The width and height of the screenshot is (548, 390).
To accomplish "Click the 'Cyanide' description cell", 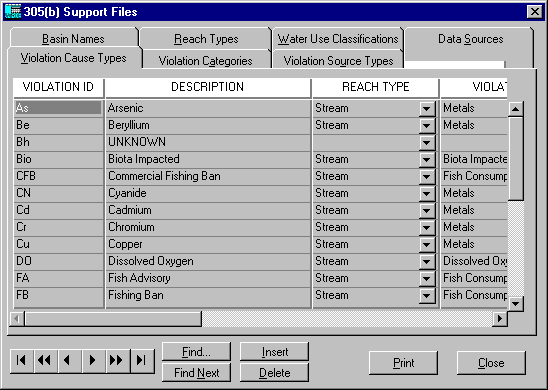I will [208, 193].
